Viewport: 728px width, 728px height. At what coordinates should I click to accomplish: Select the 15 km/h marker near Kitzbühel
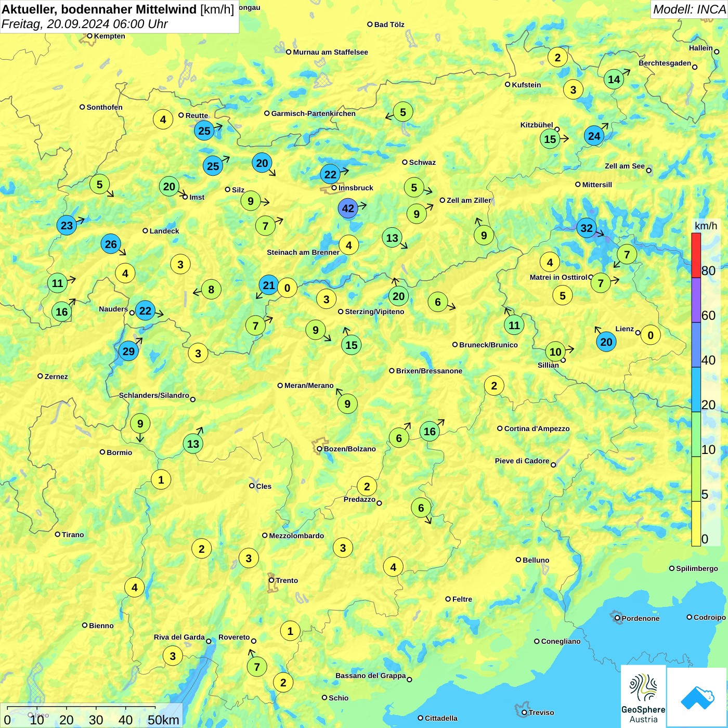(550, 139)
